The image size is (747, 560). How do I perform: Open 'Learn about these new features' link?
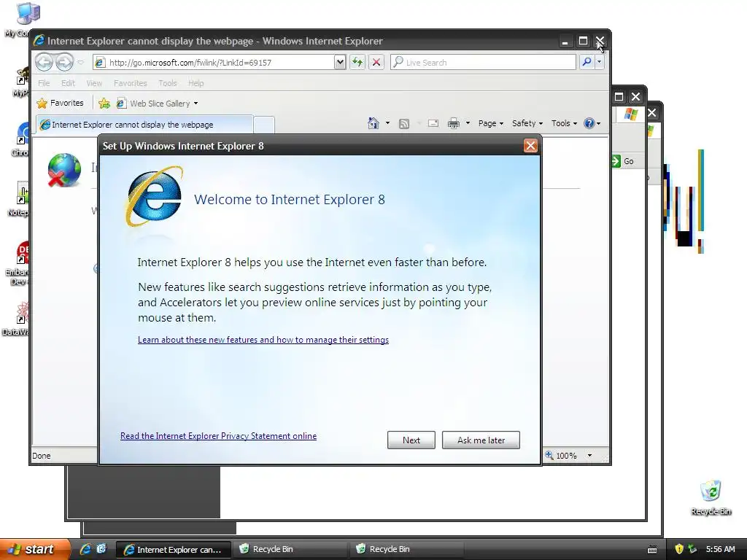[x=263, y=340]
